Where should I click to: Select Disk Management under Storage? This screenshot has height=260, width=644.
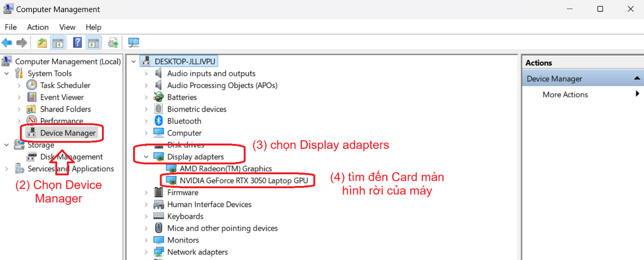pos(71,157)
